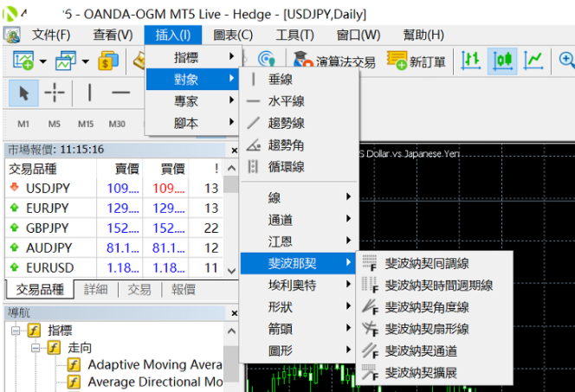Close the 導航 panel
Viewport: 575px width, 392px height.
pos(235,313)
